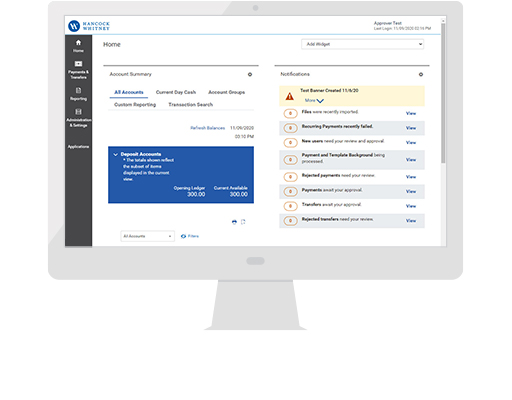View Transfers awaiting your approval

coord(411,206)
